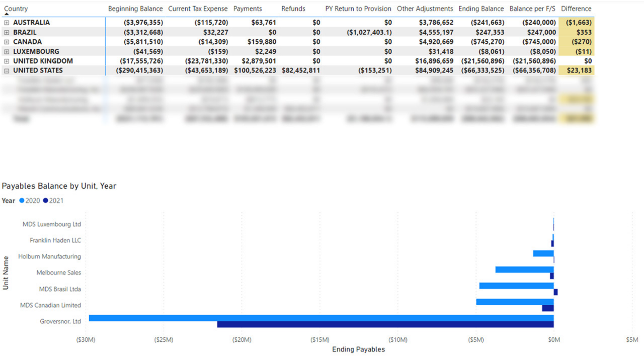Screen dimensions: 644x363
Task: Expand the CANADA row
Action: 7,42
